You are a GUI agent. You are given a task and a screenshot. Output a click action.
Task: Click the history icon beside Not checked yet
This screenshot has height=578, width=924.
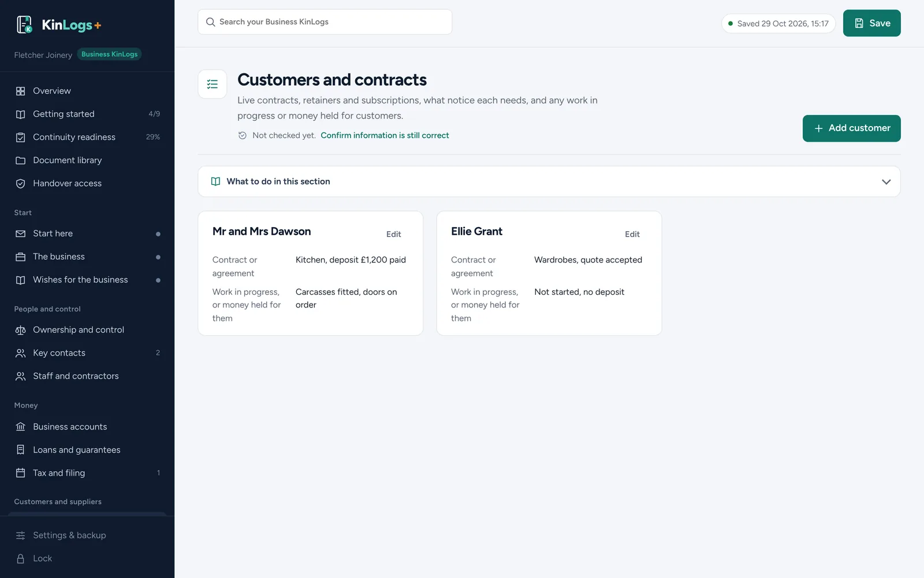point(243,135)
